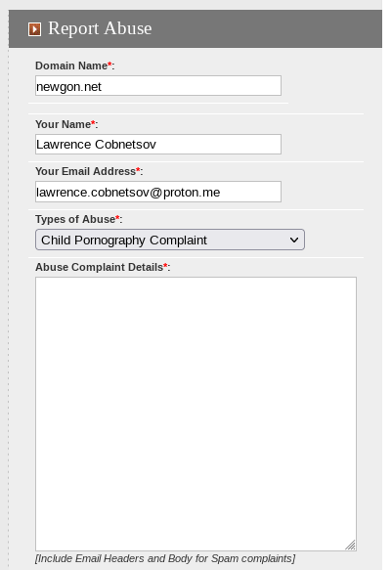Image resolution: width=392 pixels, height=570 pixels.
Task: Click the red asterisk after Abuse Complaint Details
Action: click(165, 265)
